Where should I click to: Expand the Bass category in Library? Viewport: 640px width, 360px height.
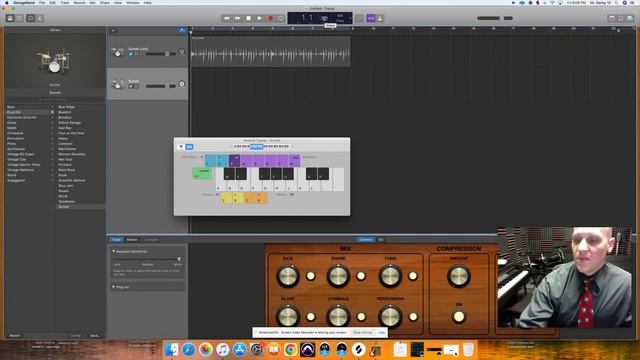52,107
